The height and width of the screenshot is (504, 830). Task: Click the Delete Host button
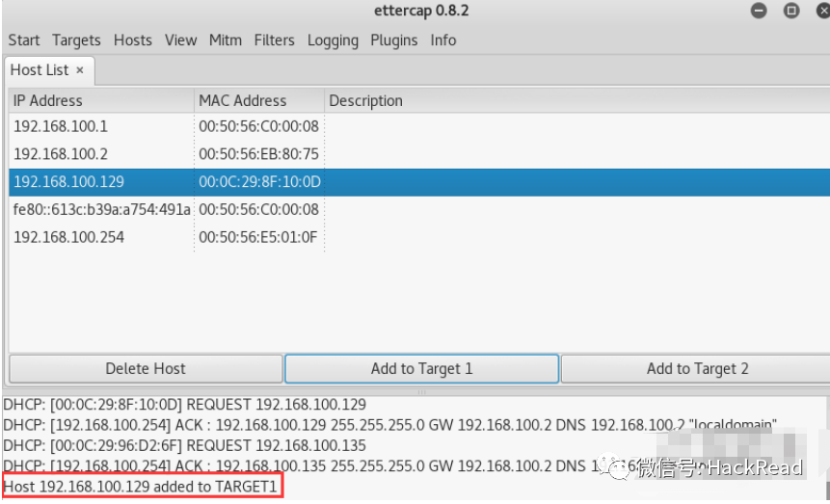point(146,368)
